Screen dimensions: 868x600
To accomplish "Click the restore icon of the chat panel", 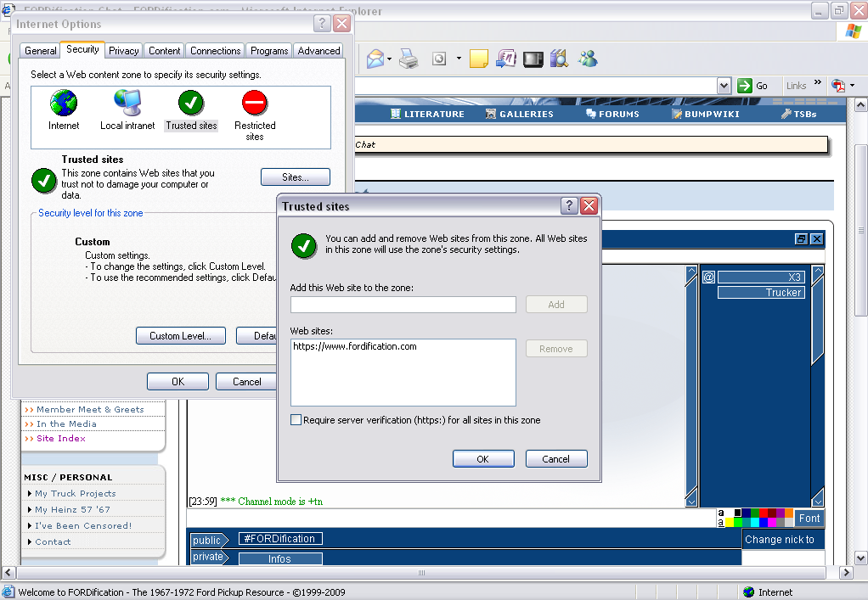I will pyautogui.click(x=801, y=238).
